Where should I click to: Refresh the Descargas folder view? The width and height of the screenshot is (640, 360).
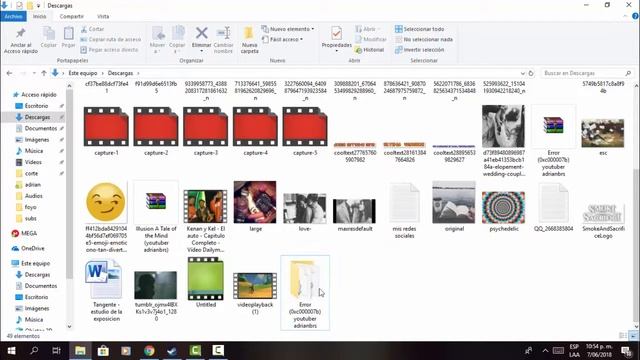531,73
